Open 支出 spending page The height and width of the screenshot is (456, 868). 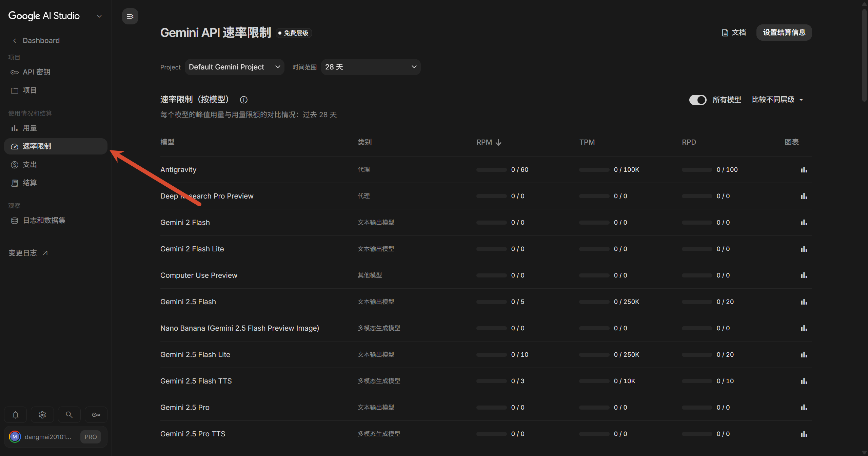pyautogui.click(x=56, y=165)
